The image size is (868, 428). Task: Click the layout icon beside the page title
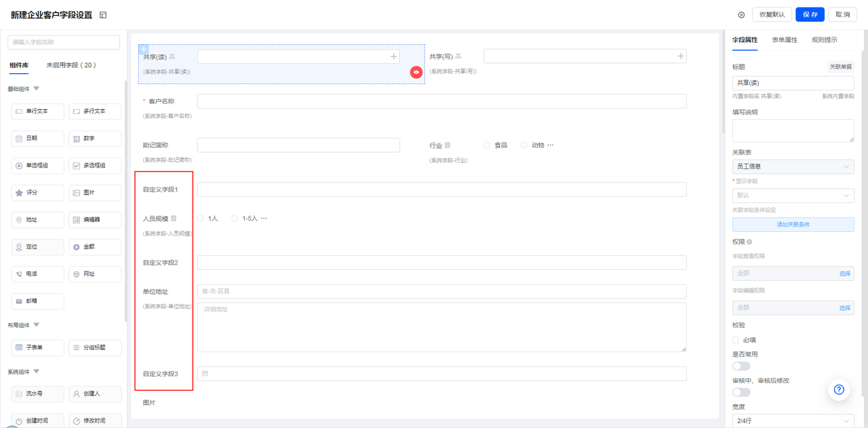(x=103, y=15)
